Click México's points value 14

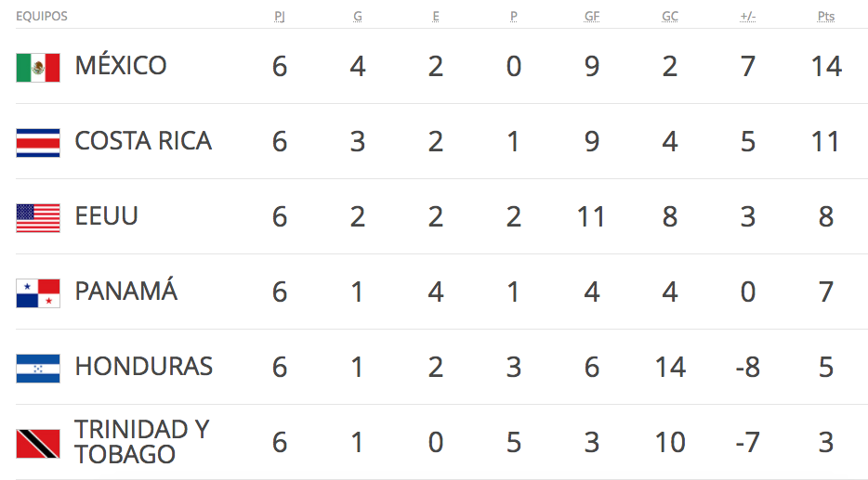point(826,67)
